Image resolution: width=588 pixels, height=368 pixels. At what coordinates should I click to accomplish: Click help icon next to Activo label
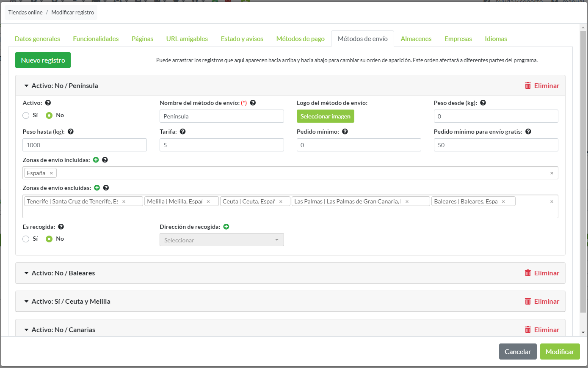coord(48,103)
